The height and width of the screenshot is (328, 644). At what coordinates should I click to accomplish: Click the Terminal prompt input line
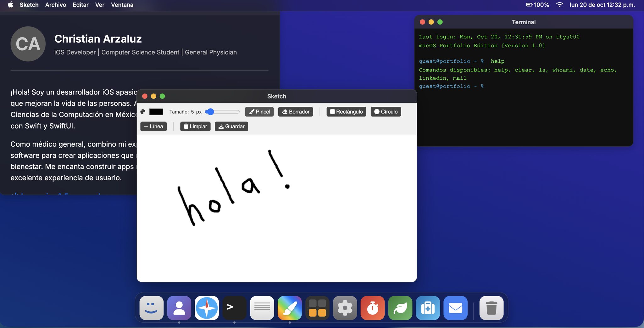point(524,86)
